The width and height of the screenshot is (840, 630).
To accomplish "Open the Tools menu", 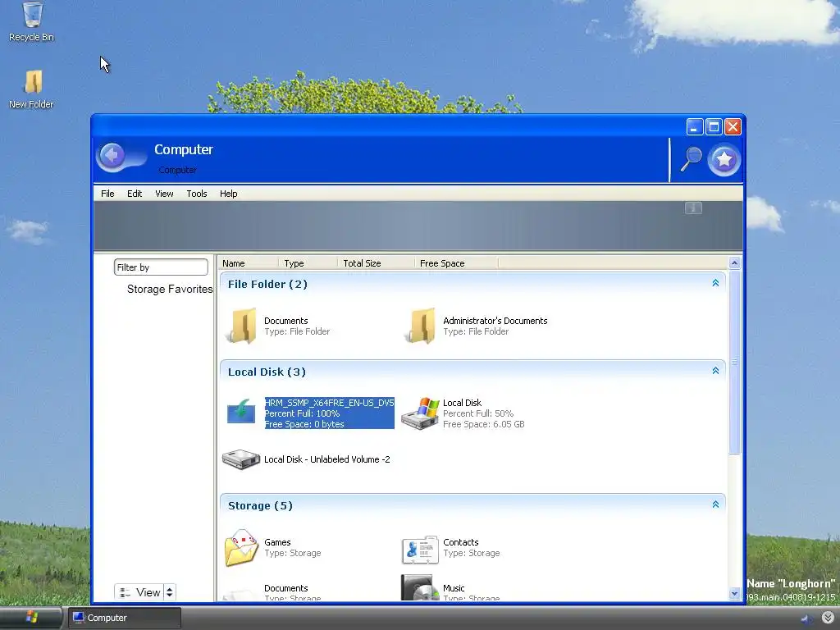I will [x=197, y=194].
